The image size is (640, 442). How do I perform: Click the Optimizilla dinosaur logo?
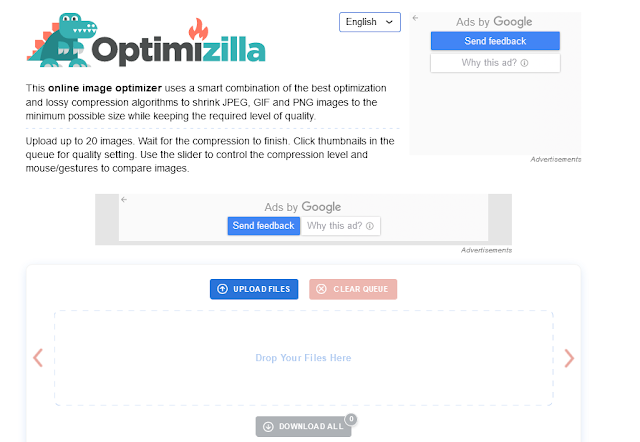tap(146, 41)
